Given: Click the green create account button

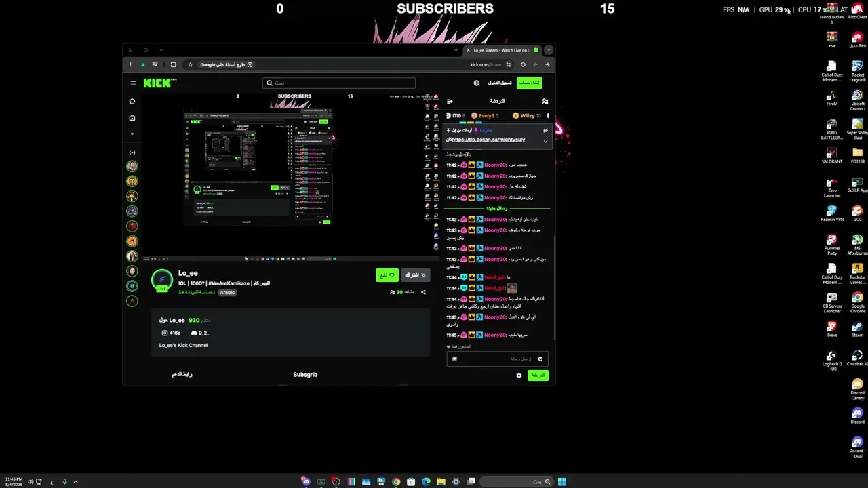Looking at the screenshot, I should tap(530, 83).
